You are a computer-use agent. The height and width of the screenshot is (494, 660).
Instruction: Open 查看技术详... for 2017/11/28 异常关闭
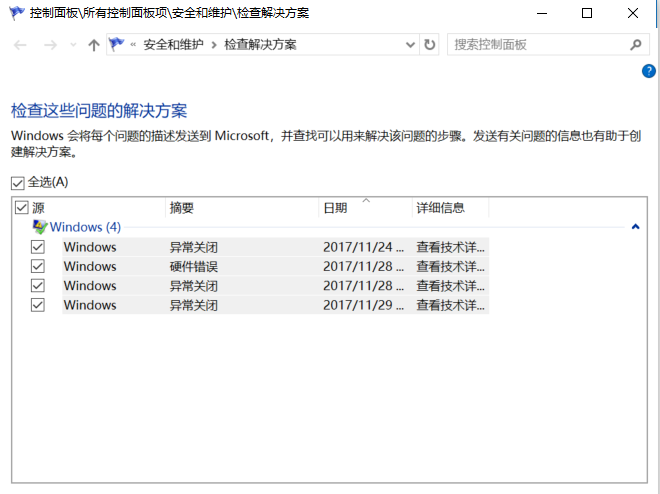pos(450,286)
